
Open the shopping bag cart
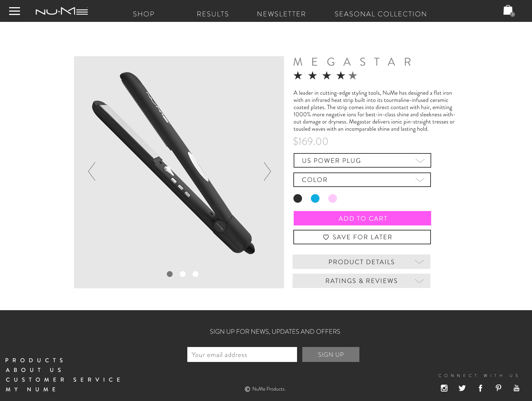(x=509, y=11)
